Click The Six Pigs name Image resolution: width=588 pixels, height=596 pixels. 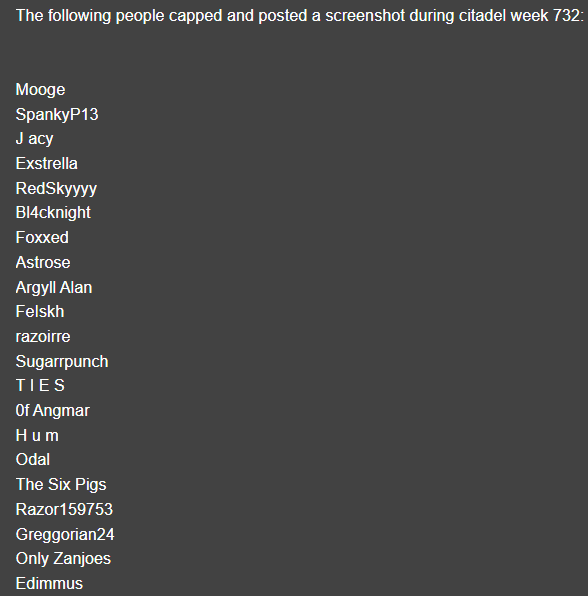tap(61, 485)
